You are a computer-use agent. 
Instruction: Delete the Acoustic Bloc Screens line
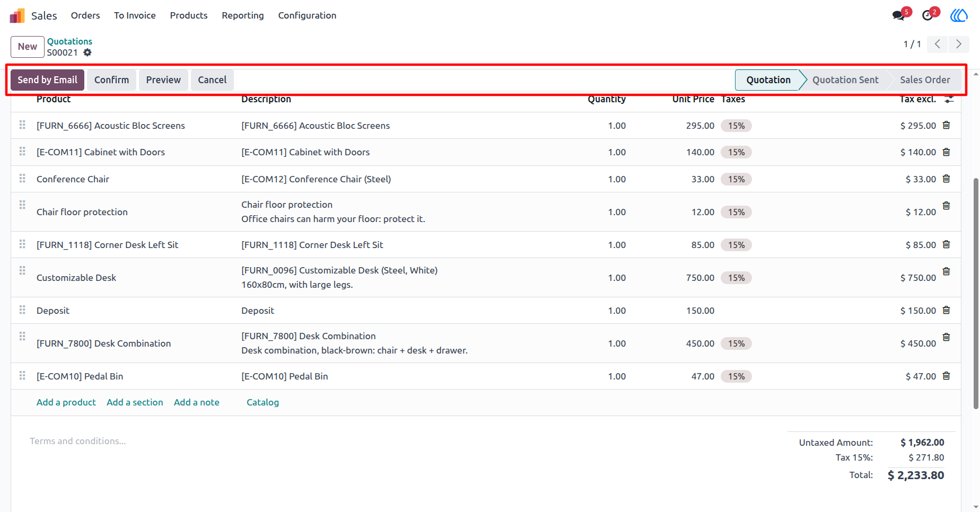(946, 125)
